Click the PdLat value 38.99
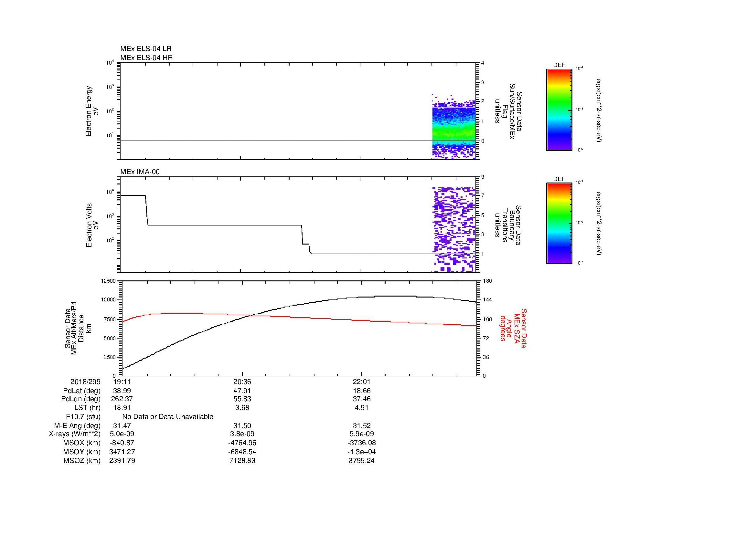 [122, 391]
